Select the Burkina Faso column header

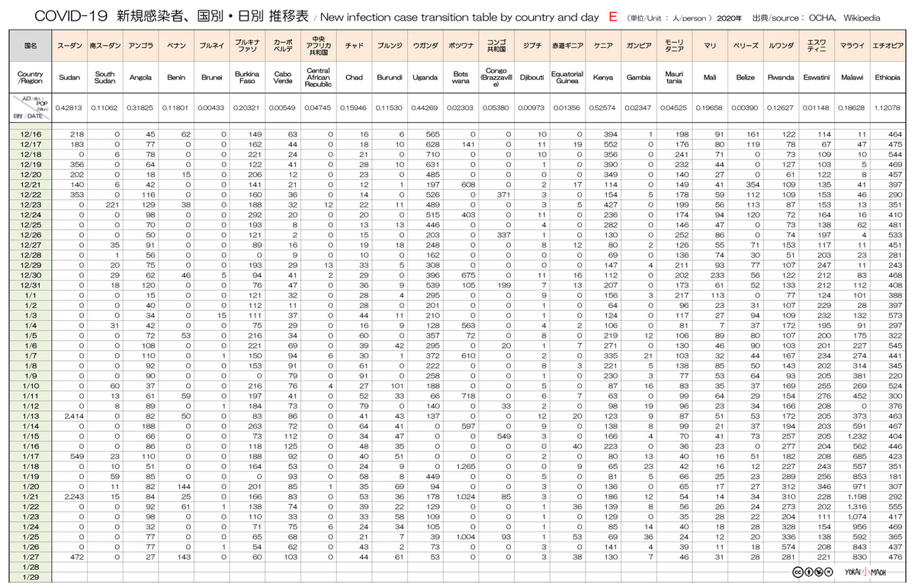tap(247, 78)
